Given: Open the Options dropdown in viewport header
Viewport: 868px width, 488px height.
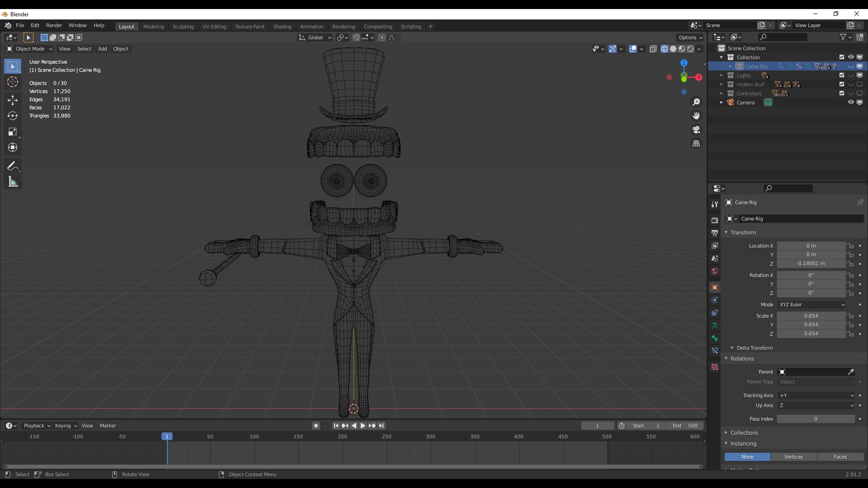Looking at the screenshot, I should [690, 38].
